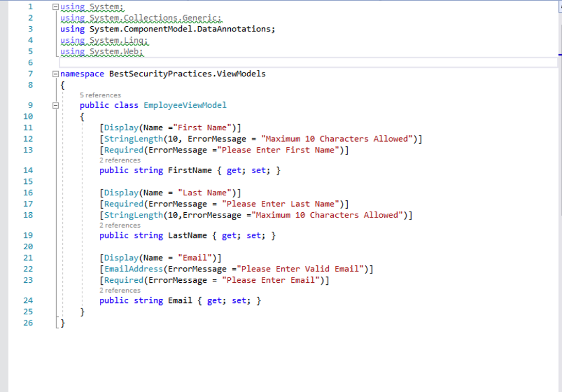Place cursor in the empty line 6
The width and height of the screenshot is (562, 392).
click(258, 63)
